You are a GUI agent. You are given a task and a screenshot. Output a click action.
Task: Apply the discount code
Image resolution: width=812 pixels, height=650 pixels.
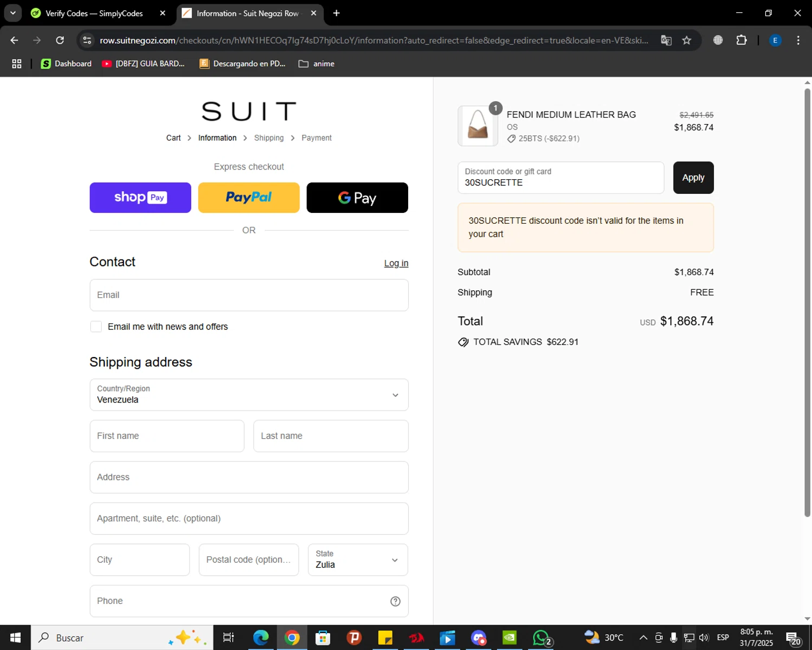[693, 178]
